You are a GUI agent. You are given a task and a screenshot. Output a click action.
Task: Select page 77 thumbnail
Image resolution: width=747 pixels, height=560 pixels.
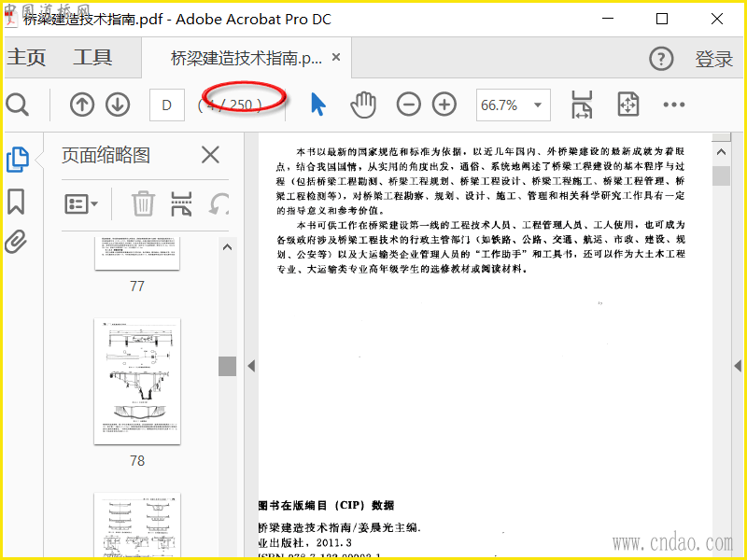click(x=137, y=254)
